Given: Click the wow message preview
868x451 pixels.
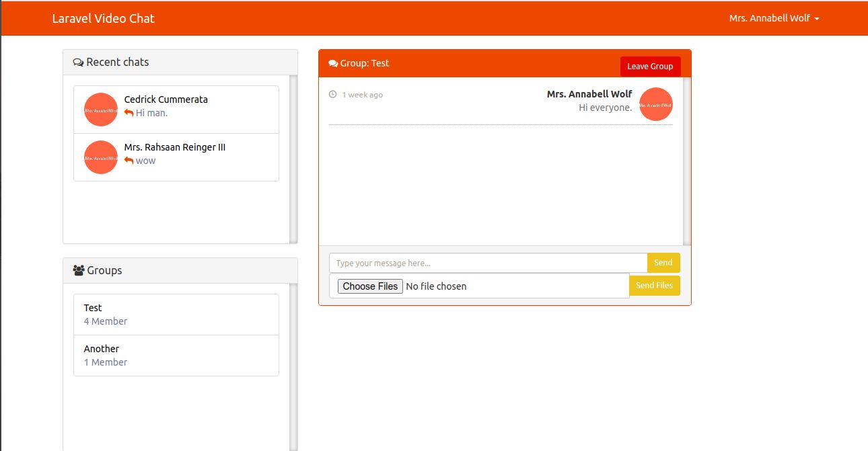Looking at the screenshot, I should tap(145, 161).
